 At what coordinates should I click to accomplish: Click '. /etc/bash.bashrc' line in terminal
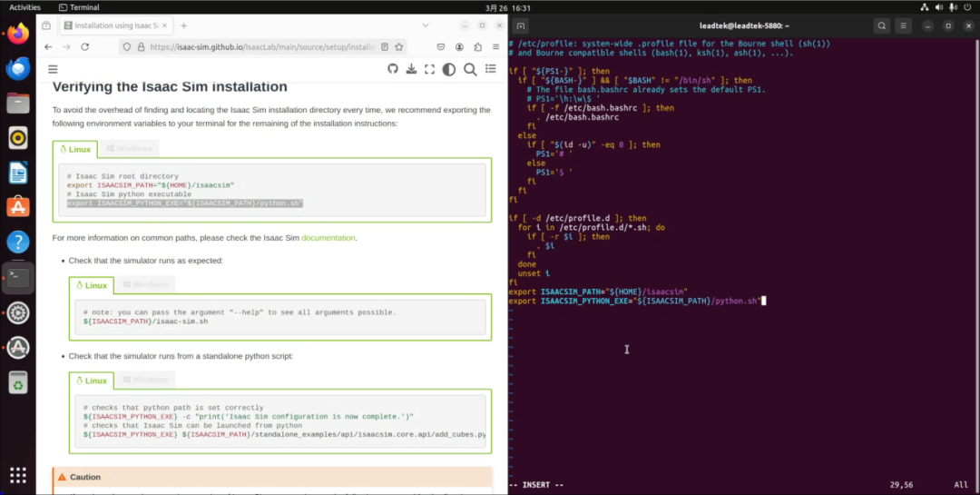click(x=577, y=117)
